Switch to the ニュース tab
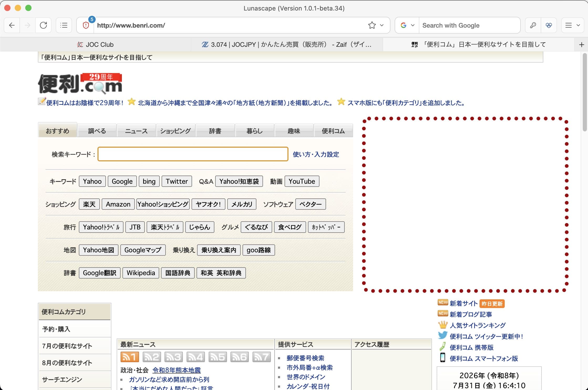588x390 pixels. pos(136,131)
